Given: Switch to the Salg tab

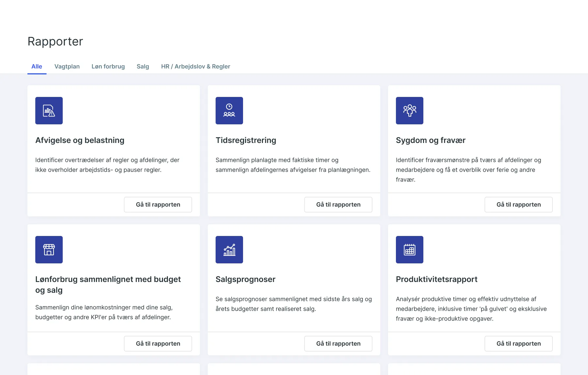Looking at the screenshot, I should pyautogui.click(x=143, y=66).
